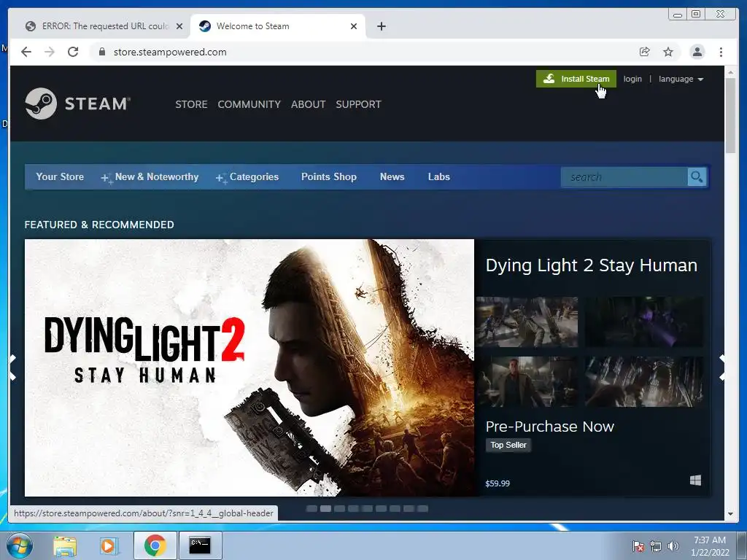Click the page scrollbar thumb

[731, 115]
